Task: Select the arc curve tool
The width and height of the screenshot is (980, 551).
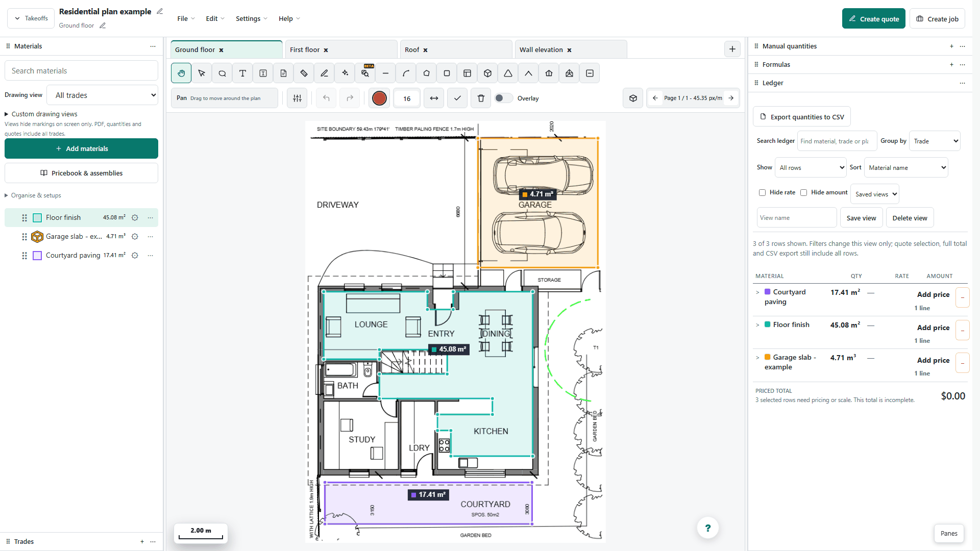Action: pos(406,73)
